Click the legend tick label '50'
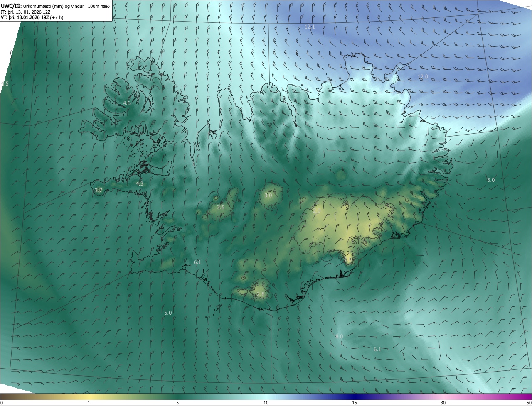This screenshot has height=406, width=532. tap(529, 403)
